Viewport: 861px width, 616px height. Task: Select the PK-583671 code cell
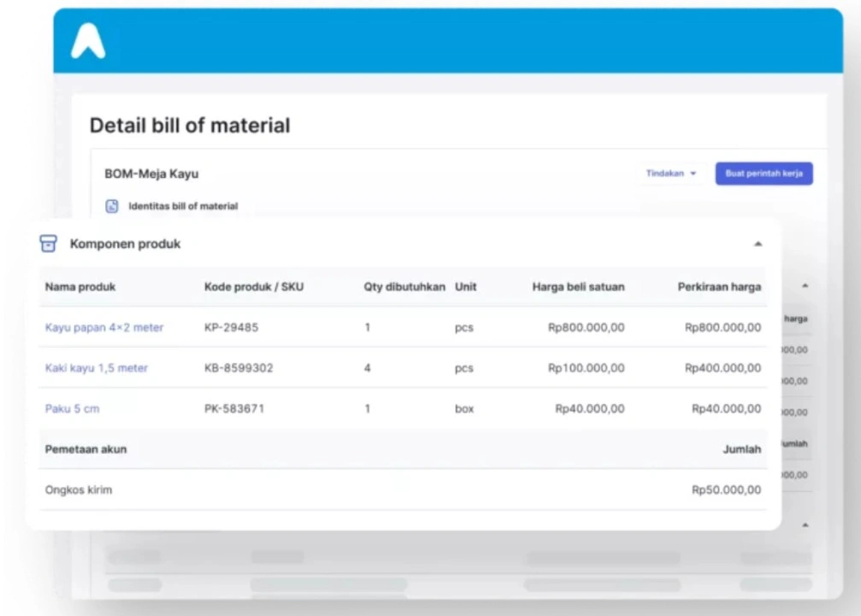coord(233,409)
